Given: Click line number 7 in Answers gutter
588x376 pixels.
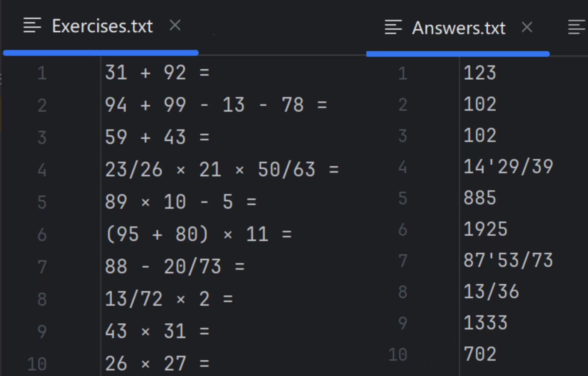Looking at the screenshot, I should pyautogui.click(x=402, y=261).
